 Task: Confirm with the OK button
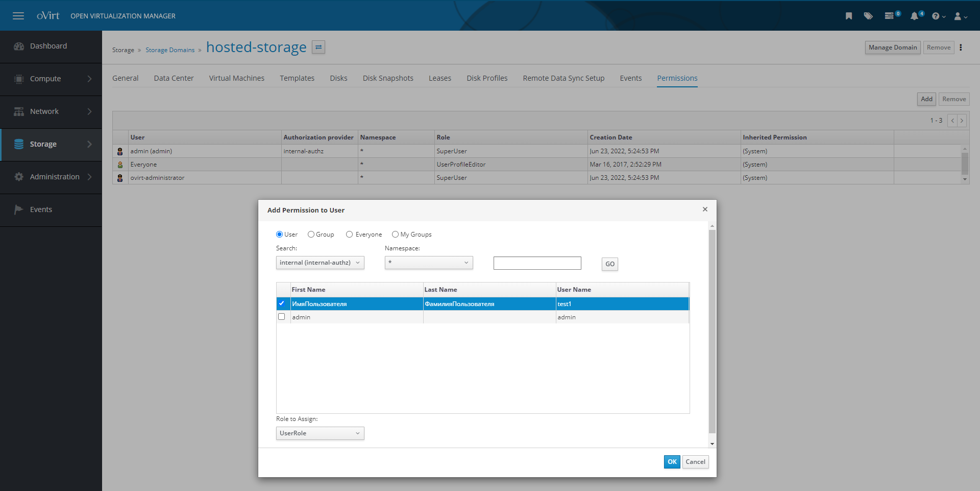click(672, 462)
